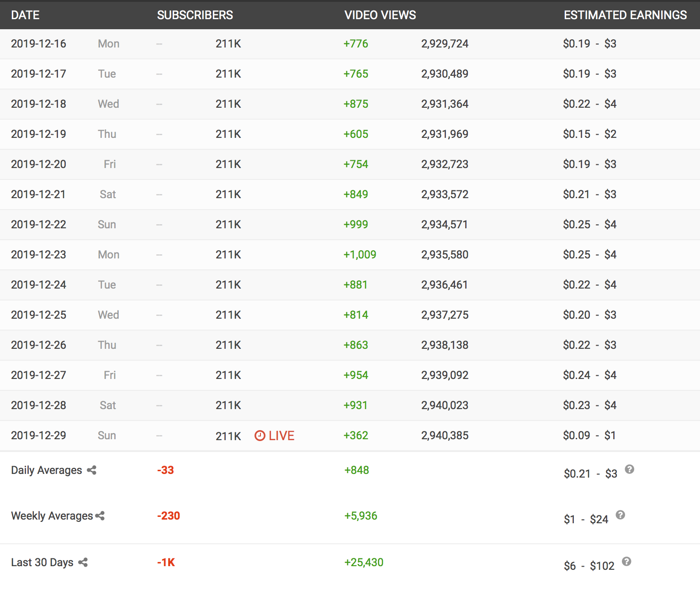
Task: Click the +1,009 views gain value
Action: point(360,255)
